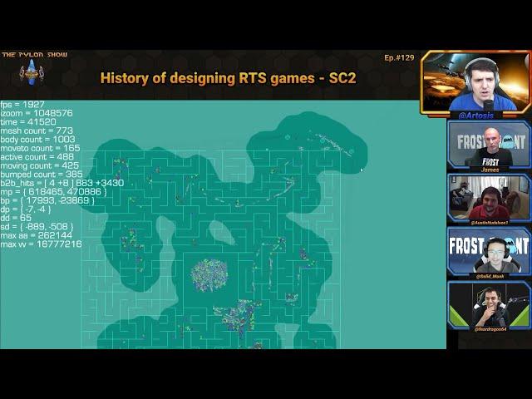This screenshot has width=532, height=399.
Task: Select the izoom = 1048576 line
Action: [37, 113]
